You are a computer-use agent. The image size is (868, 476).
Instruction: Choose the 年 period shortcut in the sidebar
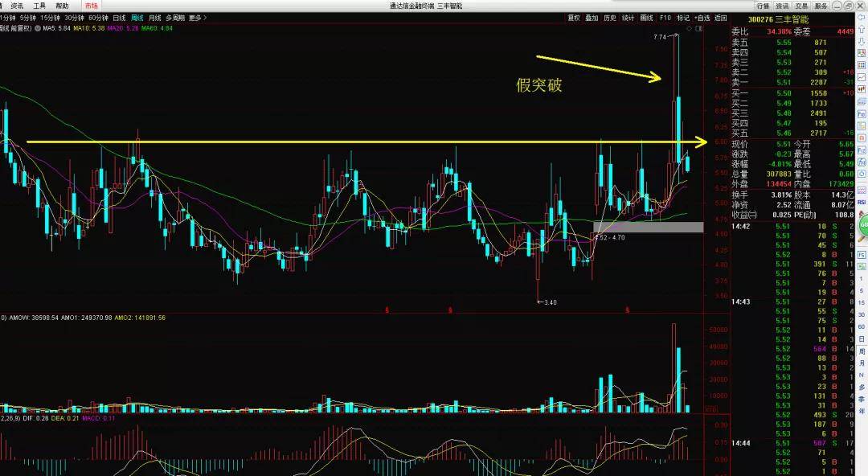[x=862, y=411]
